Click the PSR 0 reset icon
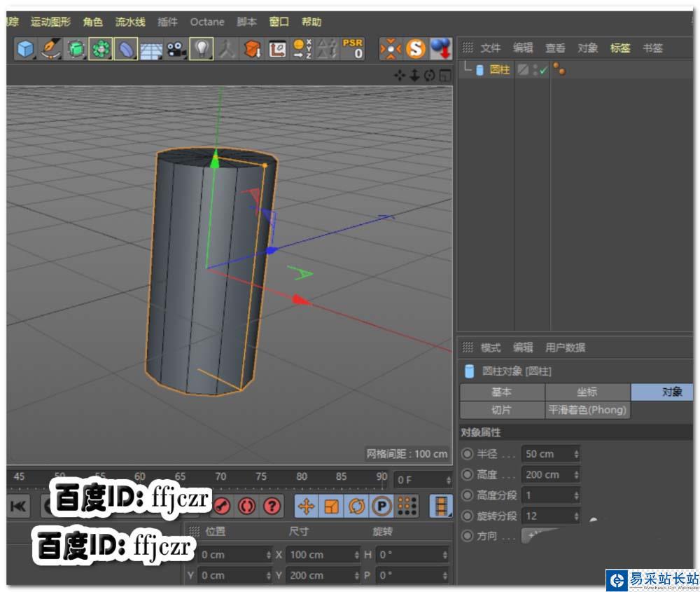Screen dimensions: 700x592 (x=352, y=48)
